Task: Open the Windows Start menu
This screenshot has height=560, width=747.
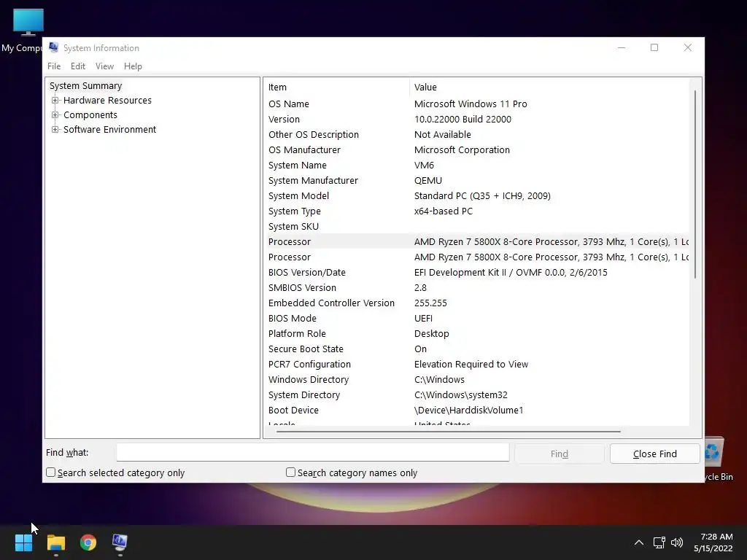Action: (x=23, y=542)
